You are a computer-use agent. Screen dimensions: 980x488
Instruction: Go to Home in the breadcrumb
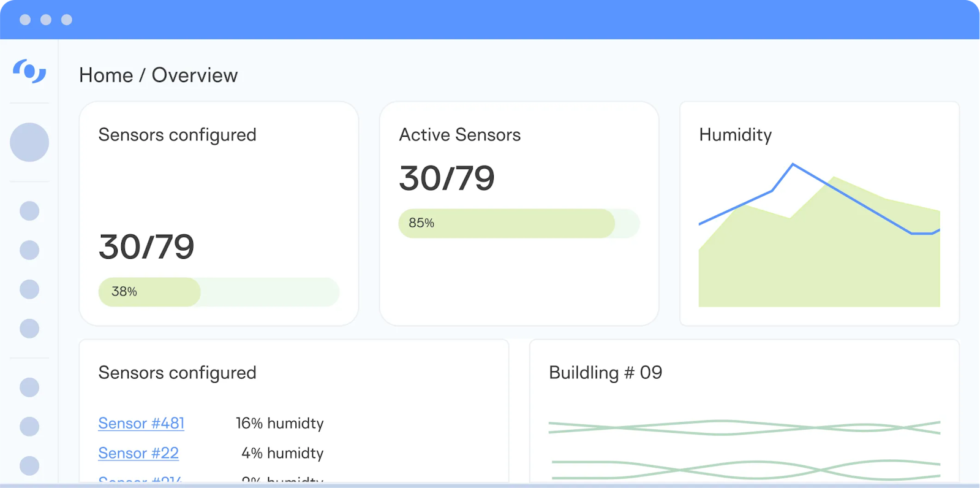click(106, 75)
